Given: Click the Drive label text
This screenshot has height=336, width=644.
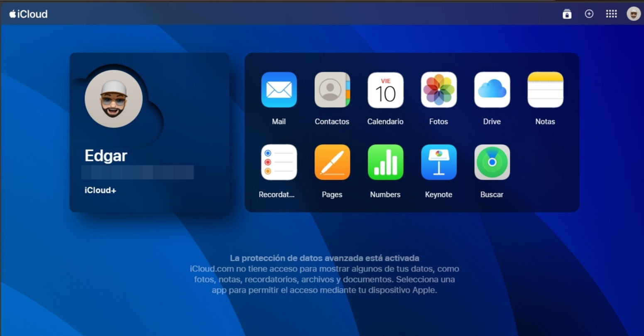Looking at the screenshot, I should [492, 122].
